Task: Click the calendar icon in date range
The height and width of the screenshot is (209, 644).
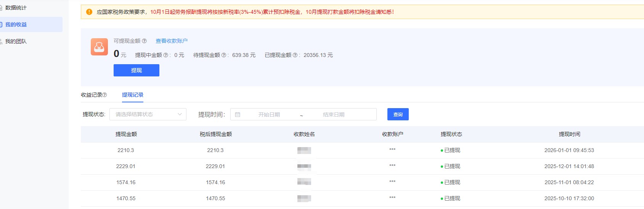Action: tap(238, 115)
